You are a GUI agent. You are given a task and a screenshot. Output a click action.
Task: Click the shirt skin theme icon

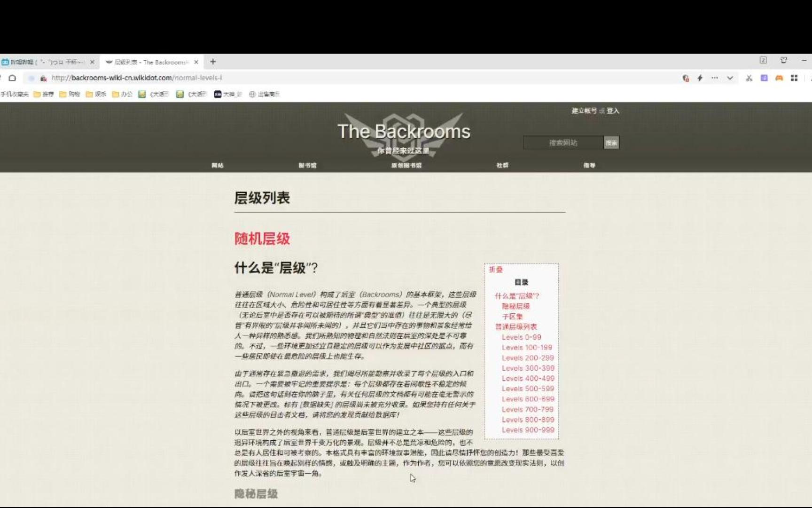[784, 60]
